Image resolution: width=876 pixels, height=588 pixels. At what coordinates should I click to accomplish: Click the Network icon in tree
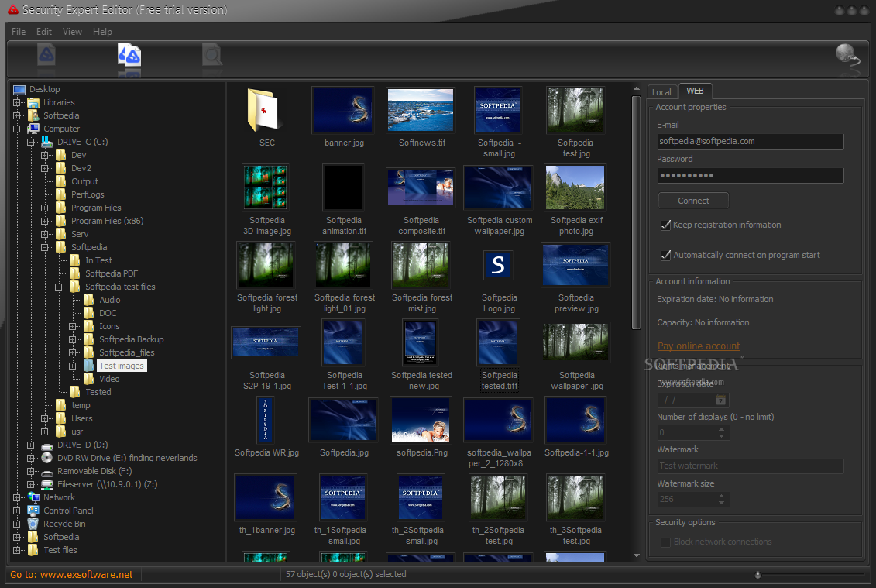[33, 497]
